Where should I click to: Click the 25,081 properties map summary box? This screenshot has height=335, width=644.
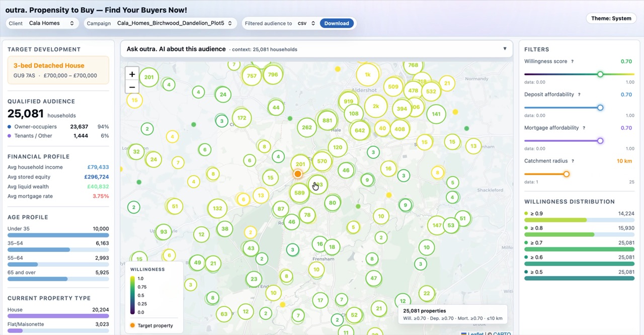point(452,314)
